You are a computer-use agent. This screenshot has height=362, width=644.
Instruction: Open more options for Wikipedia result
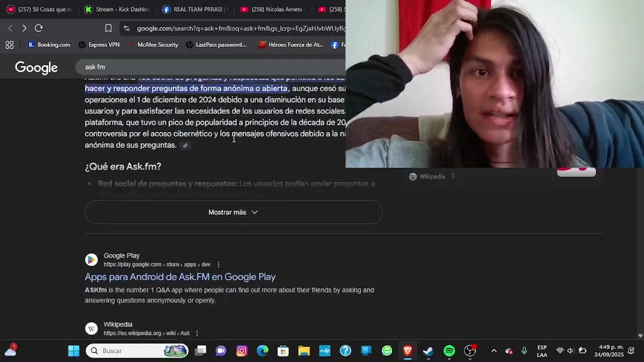(197, 333)
